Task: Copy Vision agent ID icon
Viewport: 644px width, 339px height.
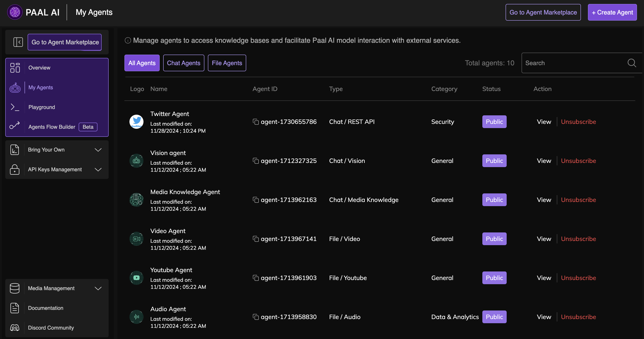Action: pos(255,161)
